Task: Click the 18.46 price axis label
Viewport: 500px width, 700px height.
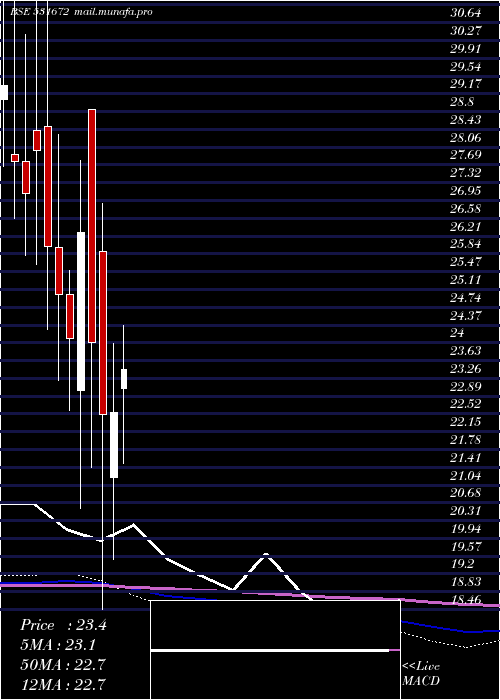Action: (466, 600)
